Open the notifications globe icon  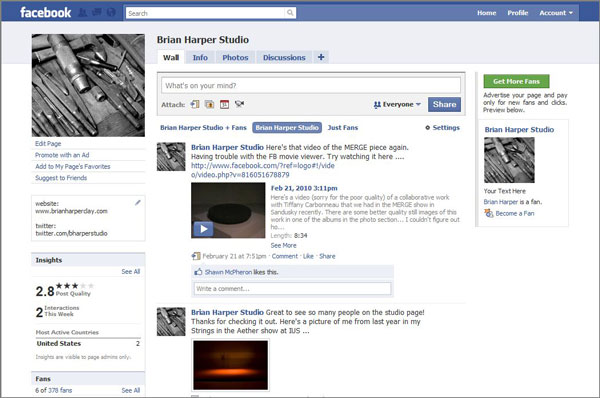[x=111, y=13]
